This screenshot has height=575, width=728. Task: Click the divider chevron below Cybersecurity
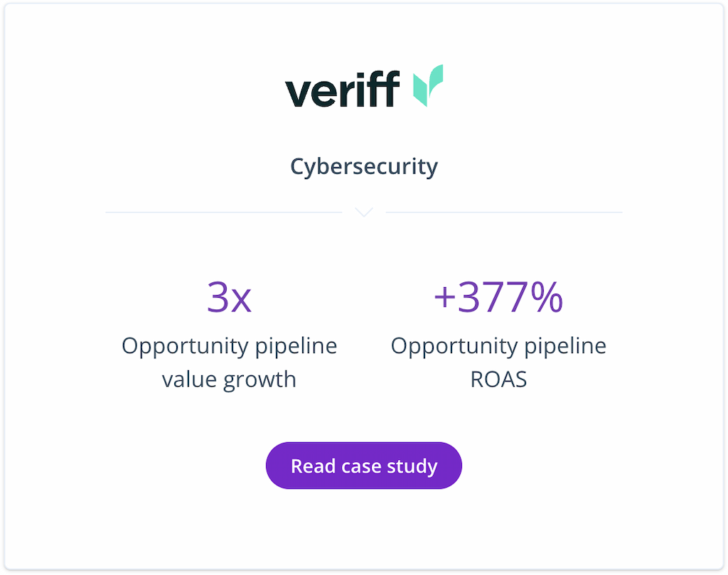[364, 212]
